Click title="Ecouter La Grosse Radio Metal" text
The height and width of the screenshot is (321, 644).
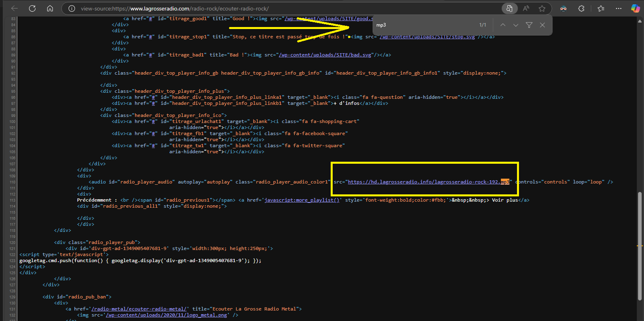click(246, 309)
